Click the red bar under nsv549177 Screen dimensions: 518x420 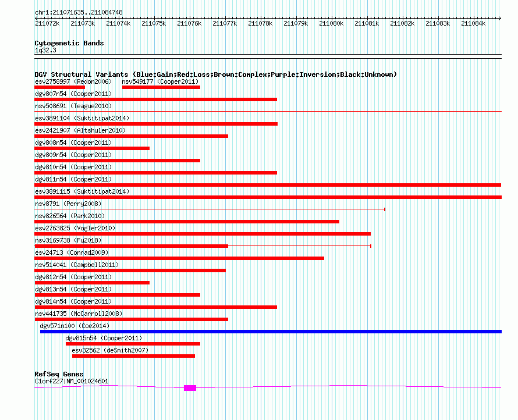(x=161, y=87)
